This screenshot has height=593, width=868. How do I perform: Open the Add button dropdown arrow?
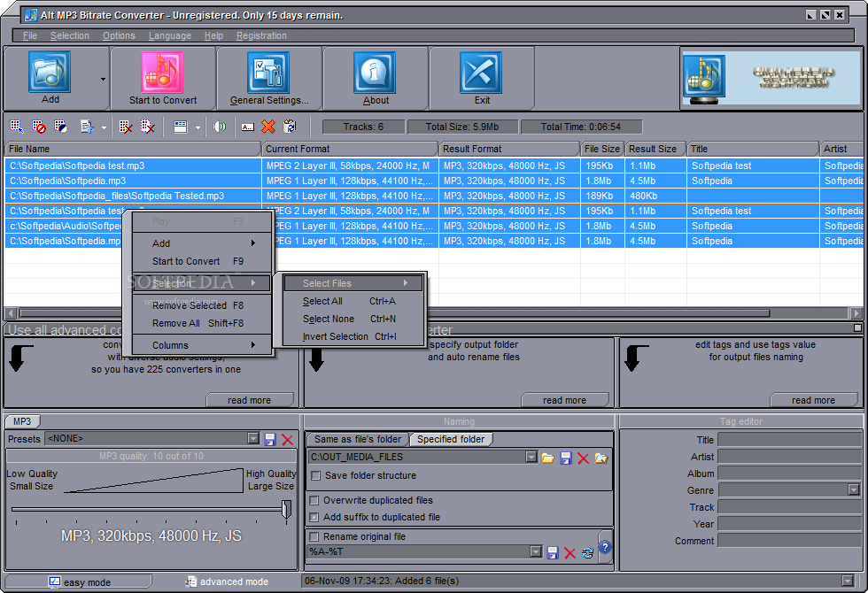pyautogui.click(x=103, y=79)
